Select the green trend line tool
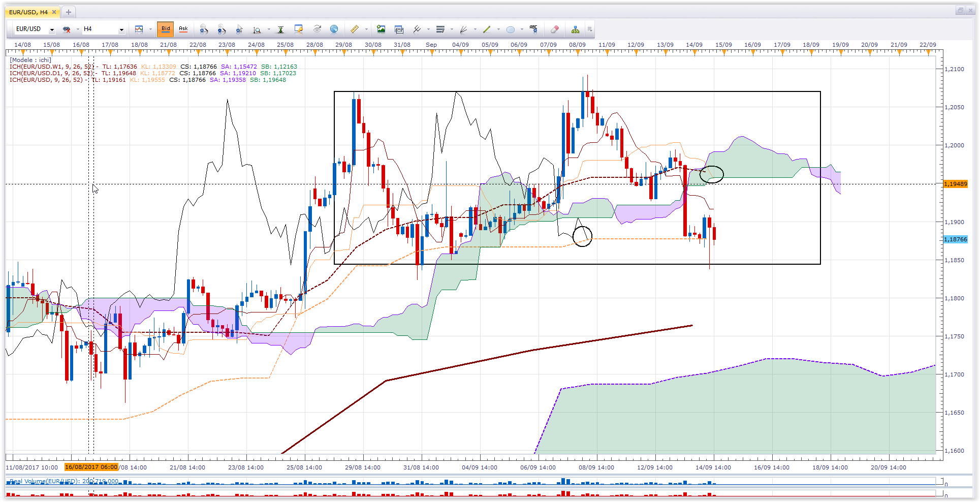Image resolution: width=980 pixels, height=502 pixels. [x=487, y=29]
